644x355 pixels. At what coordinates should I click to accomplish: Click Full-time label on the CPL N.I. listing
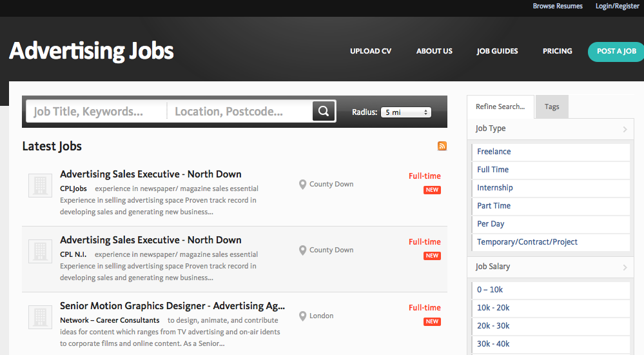pos(425,242)
